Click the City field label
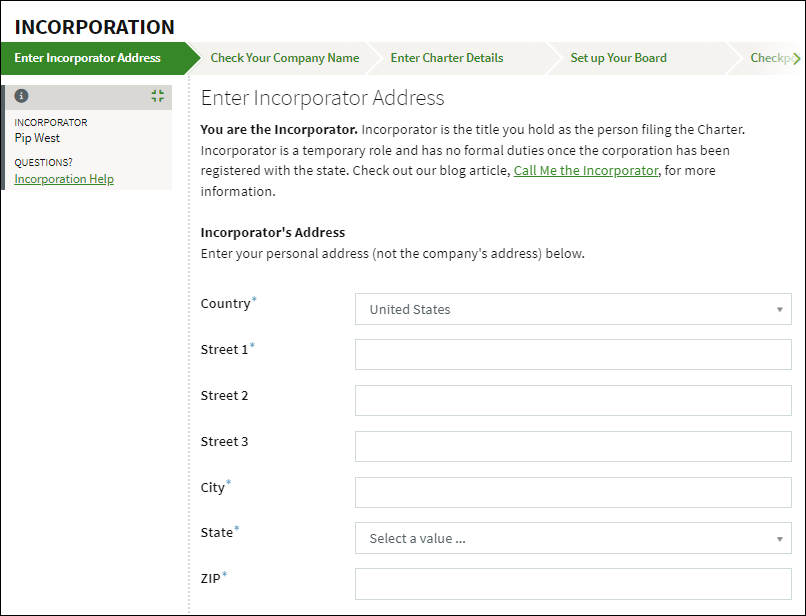 (x=213, y=487)
